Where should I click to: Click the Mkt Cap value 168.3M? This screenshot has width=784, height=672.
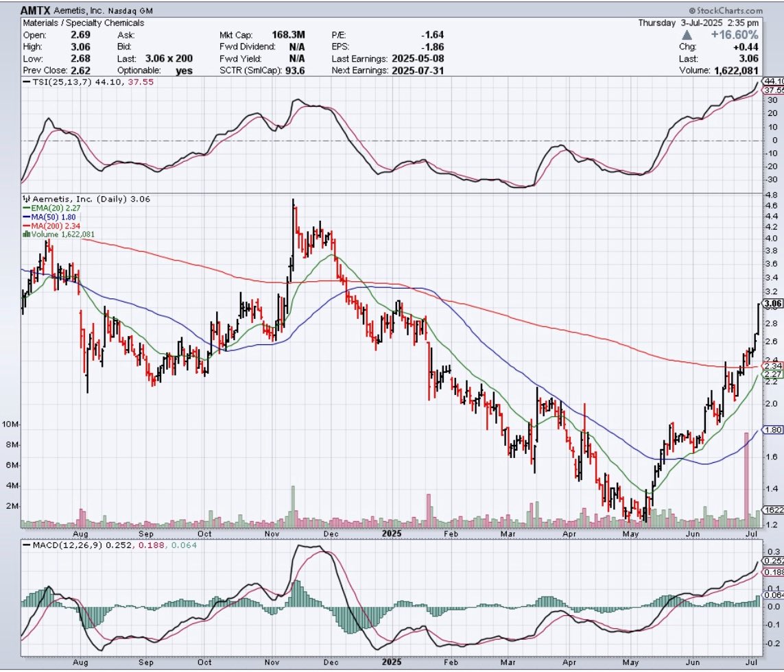(x=288, y=35)
